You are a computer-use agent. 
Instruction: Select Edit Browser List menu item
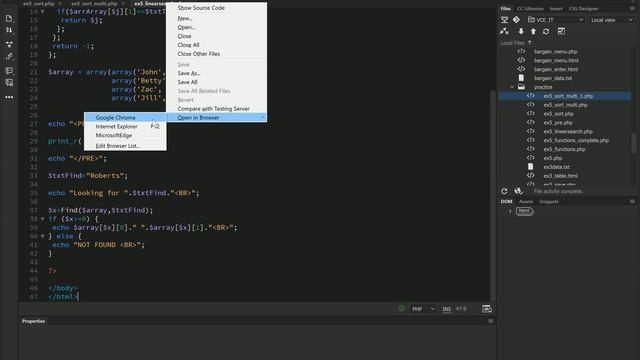(x=125, y=146)
